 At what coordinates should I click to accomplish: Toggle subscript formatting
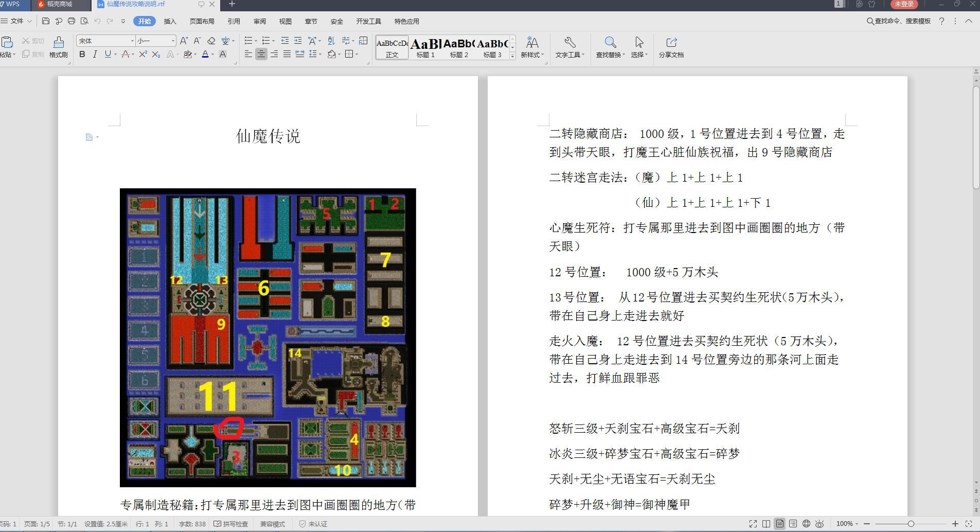[x=156, y=54]
